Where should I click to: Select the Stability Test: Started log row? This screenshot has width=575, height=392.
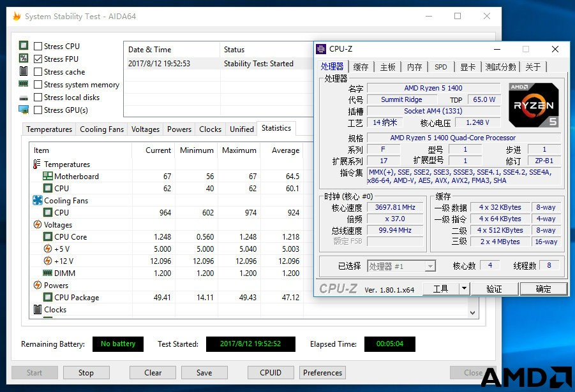(x=219, y=64)
